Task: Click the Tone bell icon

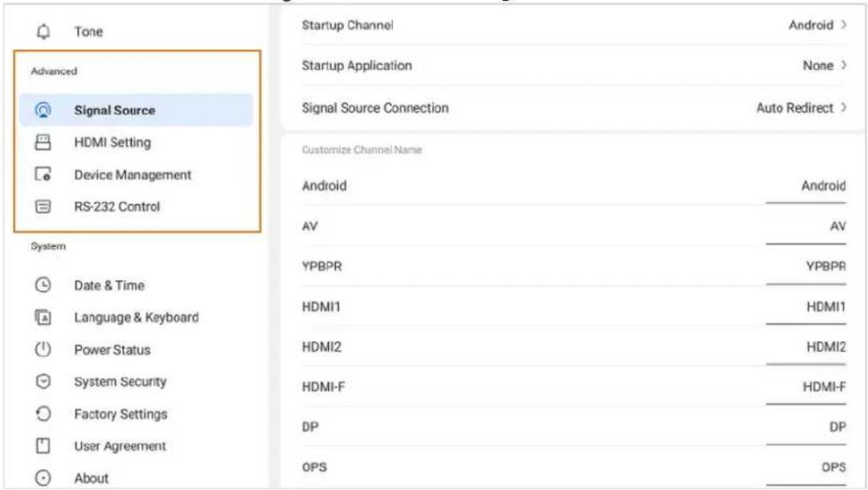Action: click(x=43, y=31)
